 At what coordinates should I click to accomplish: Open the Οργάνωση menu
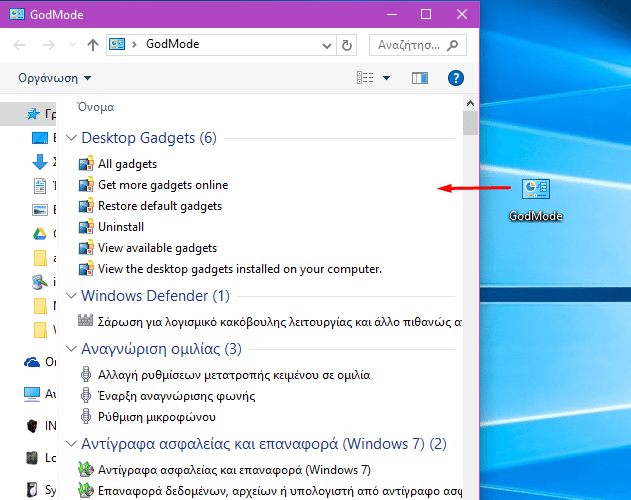pos(55,78)
